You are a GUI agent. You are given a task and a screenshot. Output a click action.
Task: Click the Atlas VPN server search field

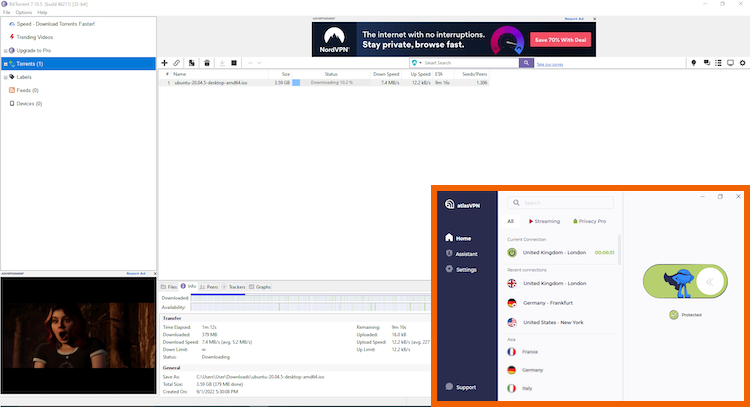[x=560, y=202]
